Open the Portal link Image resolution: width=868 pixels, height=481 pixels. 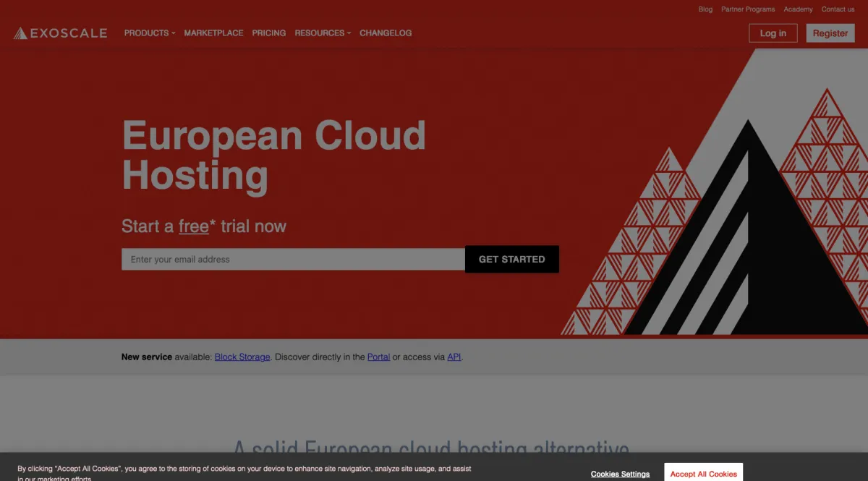tap(378, 357)
